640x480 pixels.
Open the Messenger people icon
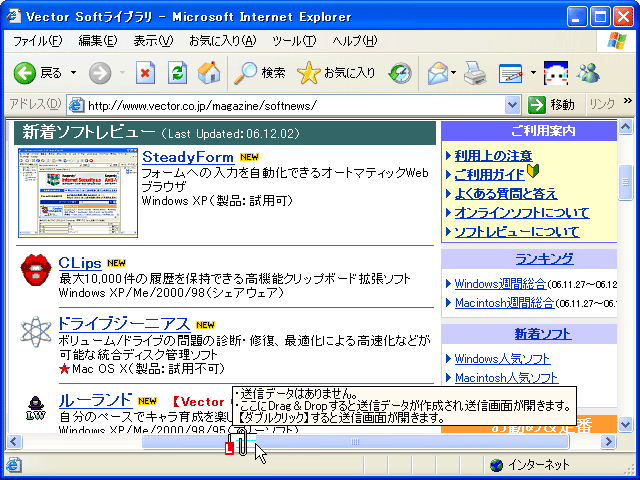tap(588, 73)
